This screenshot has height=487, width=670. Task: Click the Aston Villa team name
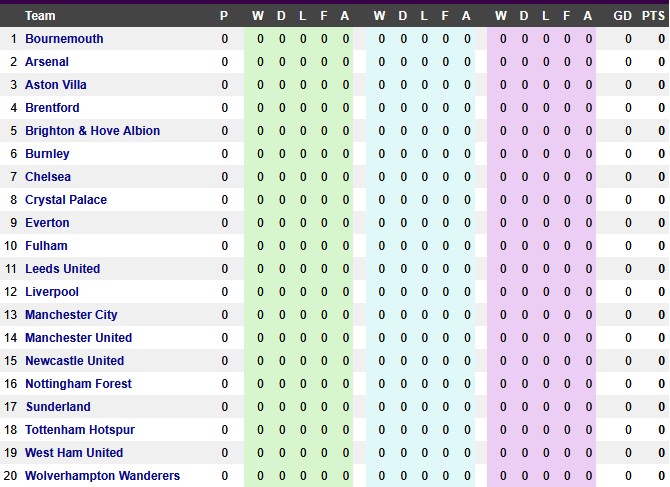coord(56,85)
